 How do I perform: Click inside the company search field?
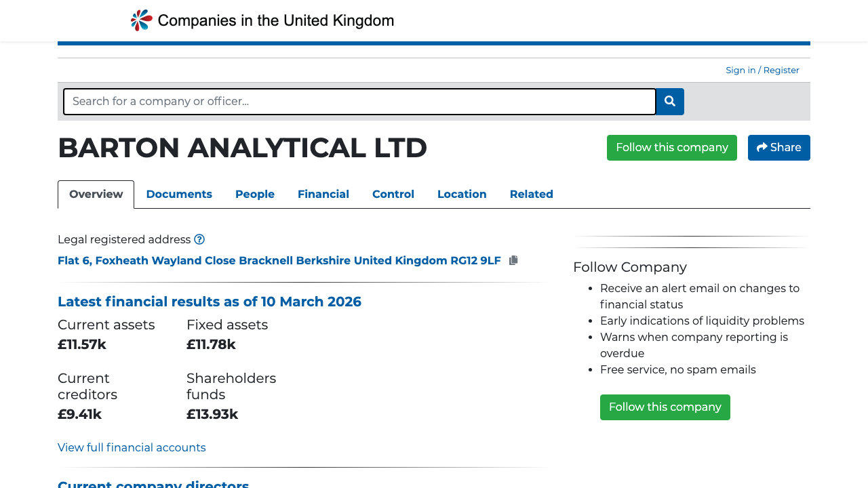[x=359, y=101]
